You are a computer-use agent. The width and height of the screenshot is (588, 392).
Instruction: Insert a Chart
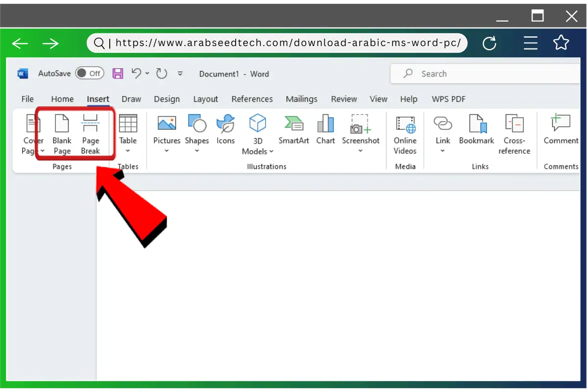pos(325,130)
